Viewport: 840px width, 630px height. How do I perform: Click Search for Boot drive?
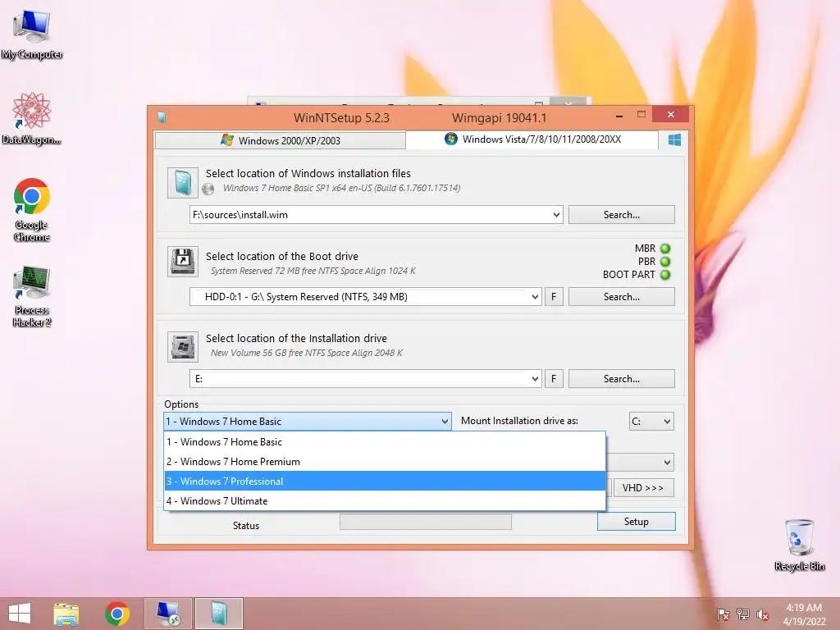(622, 297)
